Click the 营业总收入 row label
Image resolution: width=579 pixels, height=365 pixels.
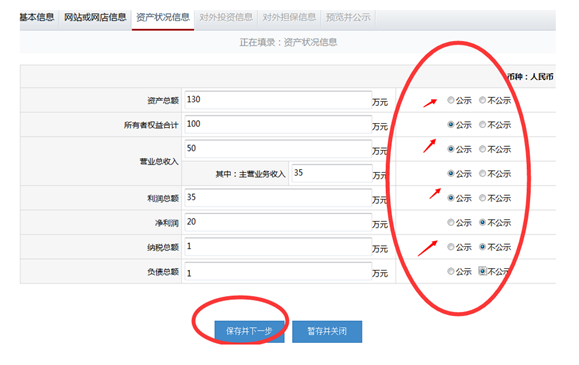pyautogui.click(x=159, y=161)
